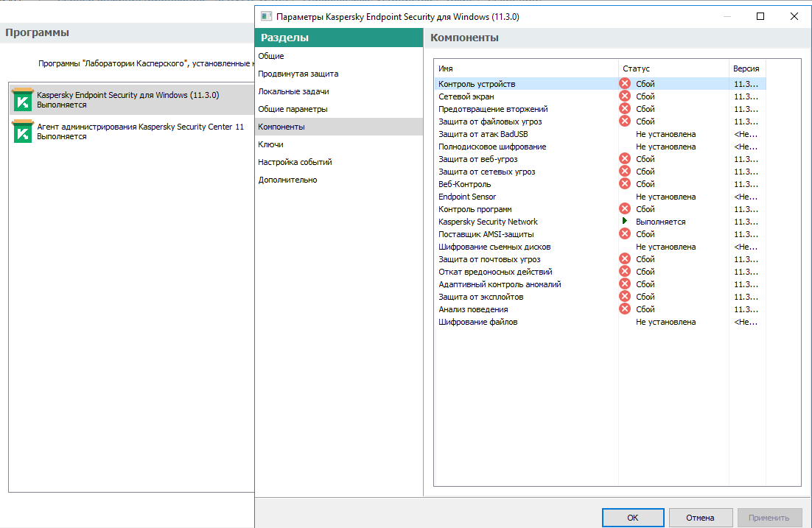Viewport: 812px width, 528px height.
Task: Close the Параметры Kaspersky window
Action: (x=794, y=16)
